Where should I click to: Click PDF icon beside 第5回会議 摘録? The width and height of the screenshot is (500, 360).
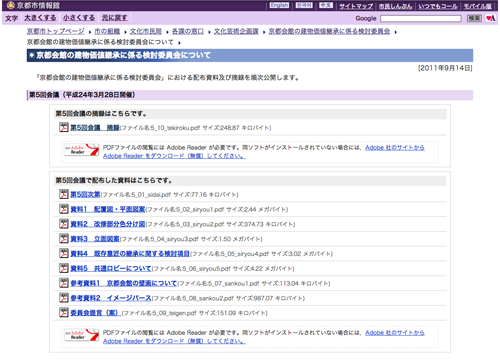click(x=64, y=127)
